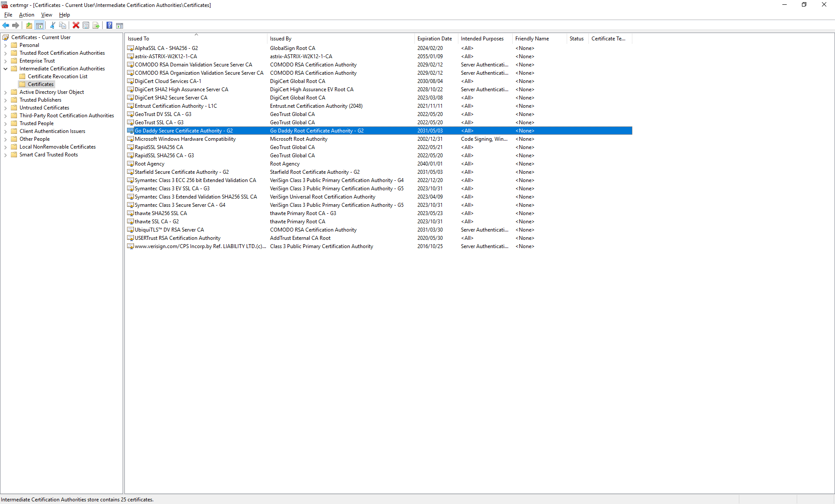Open the View menu
This screenshot has height=504, width=835.
47,15
